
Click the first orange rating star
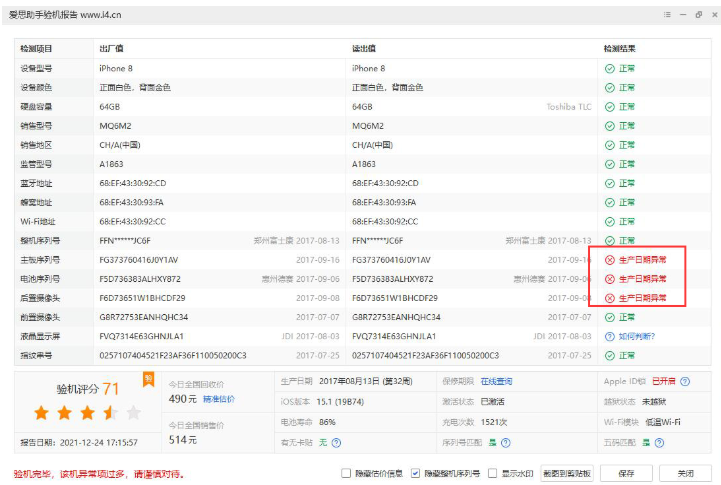(41, 412)
